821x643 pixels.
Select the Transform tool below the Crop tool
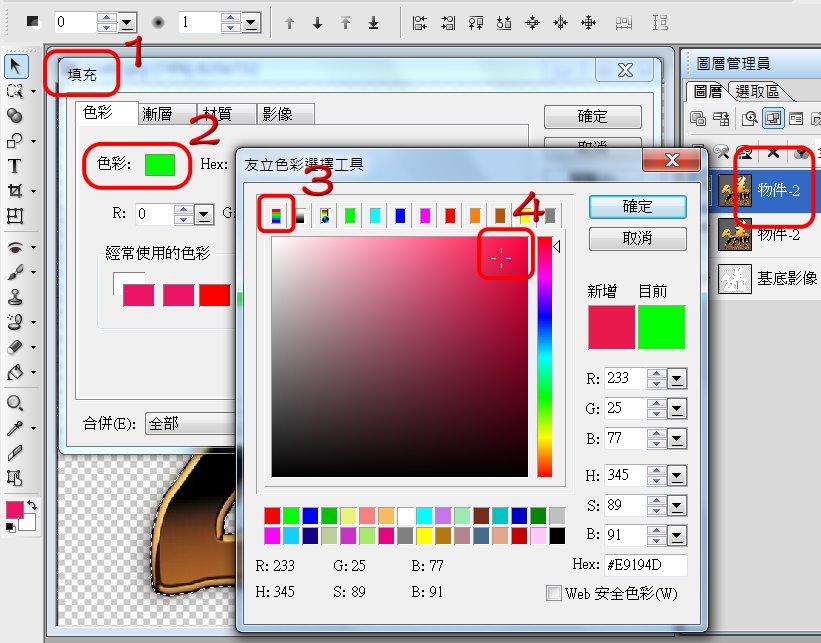click(15, 216)
